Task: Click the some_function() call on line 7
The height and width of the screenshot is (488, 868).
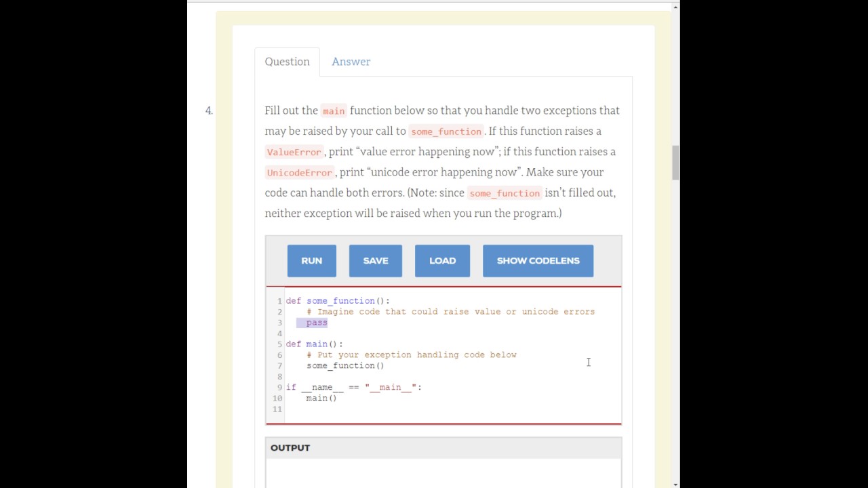Action: coord(345,366)
